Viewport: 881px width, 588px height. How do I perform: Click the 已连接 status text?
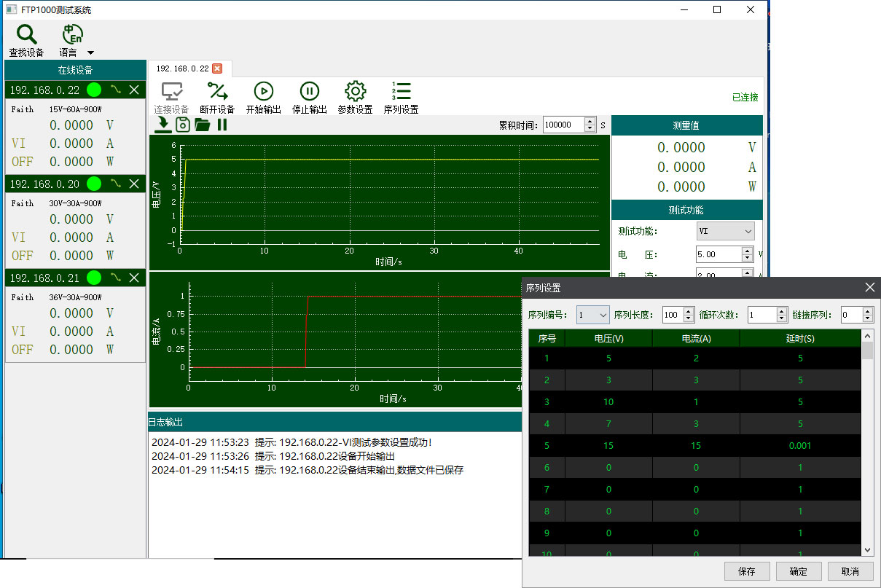point(745,97)
